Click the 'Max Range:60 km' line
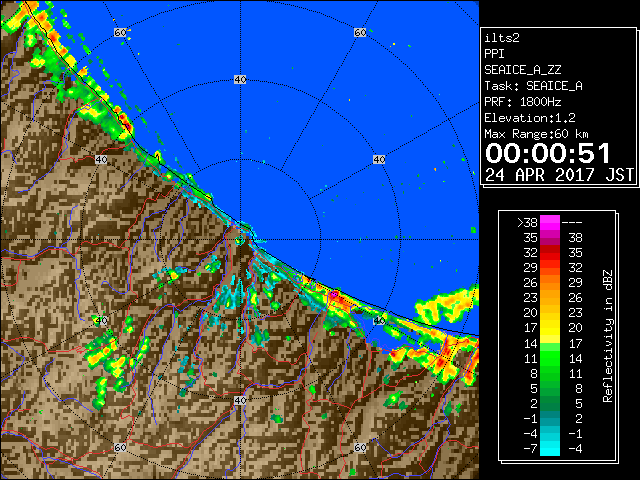Viewport: 640px width, 480px height. click(536, 134)
